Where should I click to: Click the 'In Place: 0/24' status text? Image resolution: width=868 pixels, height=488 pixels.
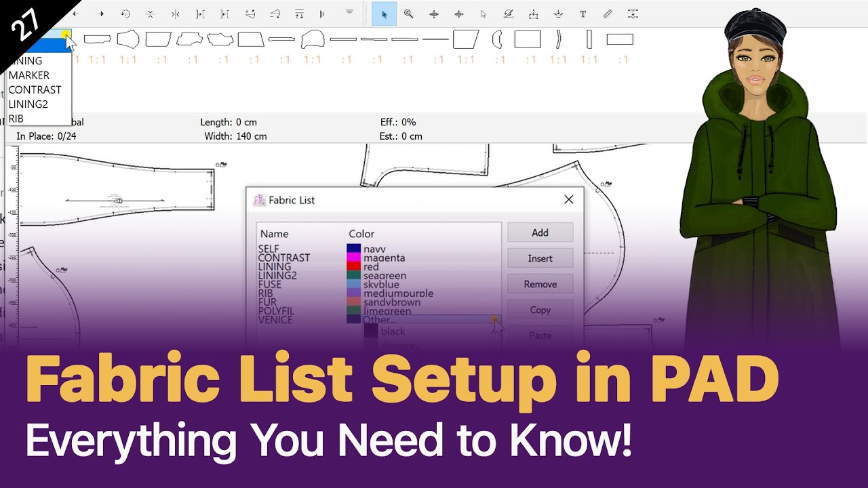click(46, 136)
